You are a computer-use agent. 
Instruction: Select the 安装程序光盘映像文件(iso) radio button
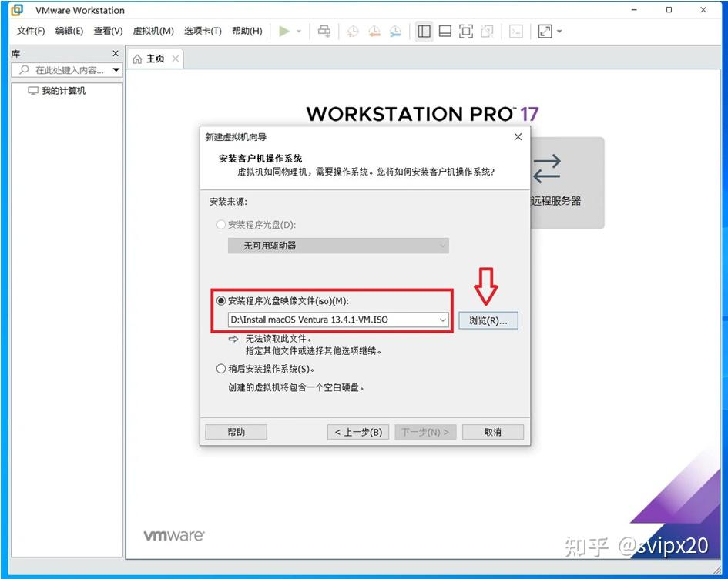tap(221, 300)
